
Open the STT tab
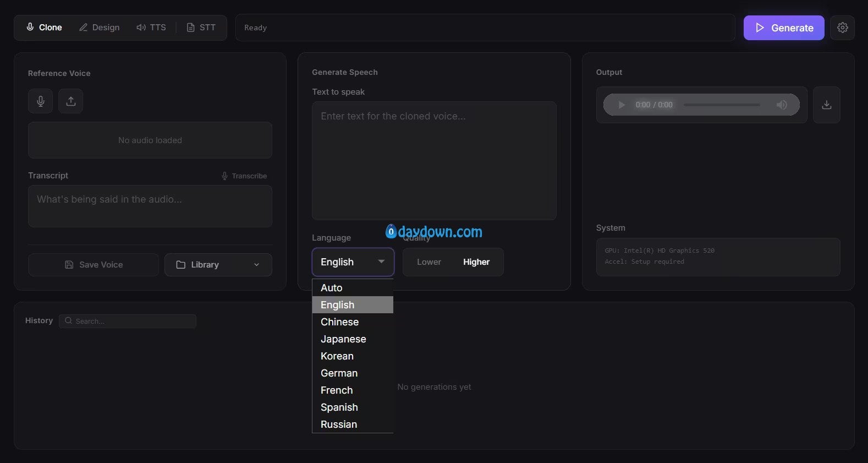201,28
